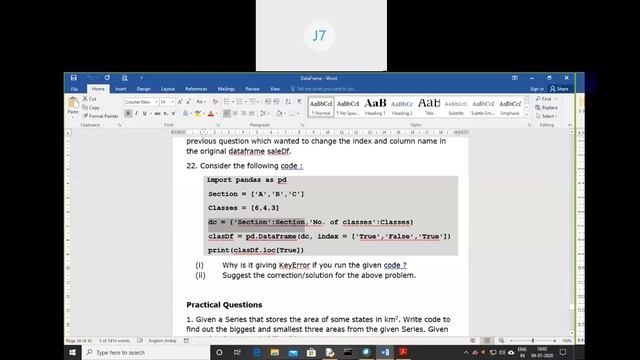Open Microsoft Edge from the taskbar

pyautogui.click(x=257, y=352)
